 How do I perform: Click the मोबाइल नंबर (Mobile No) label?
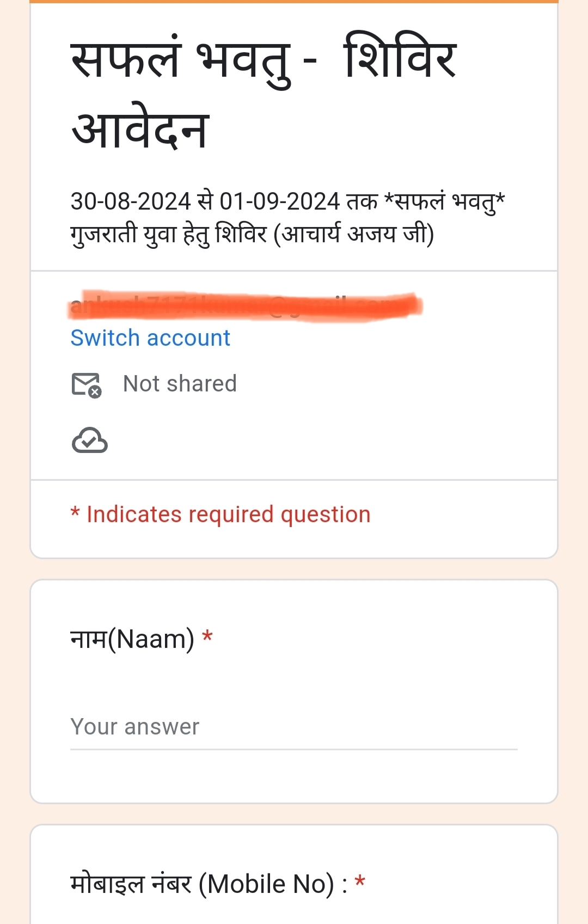209,884
